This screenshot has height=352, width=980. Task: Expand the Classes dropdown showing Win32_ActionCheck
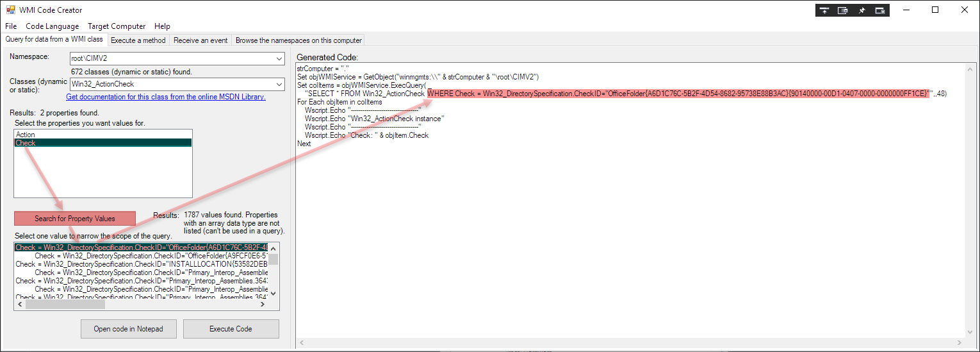click(279, 84)
